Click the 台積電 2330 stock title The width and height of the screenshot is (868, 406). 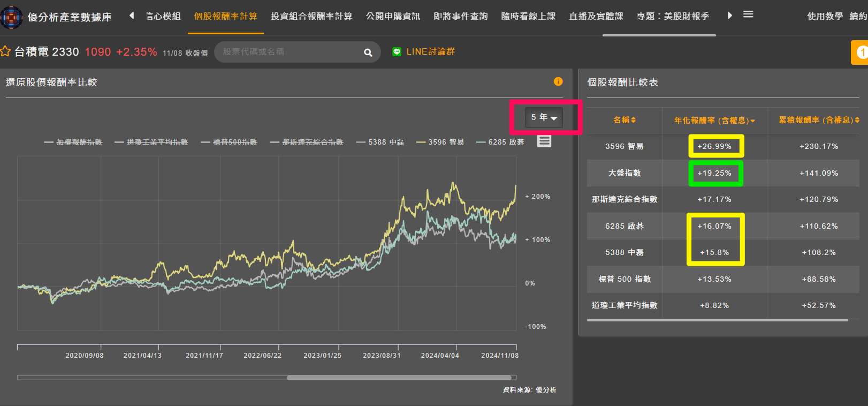point(47,52)
